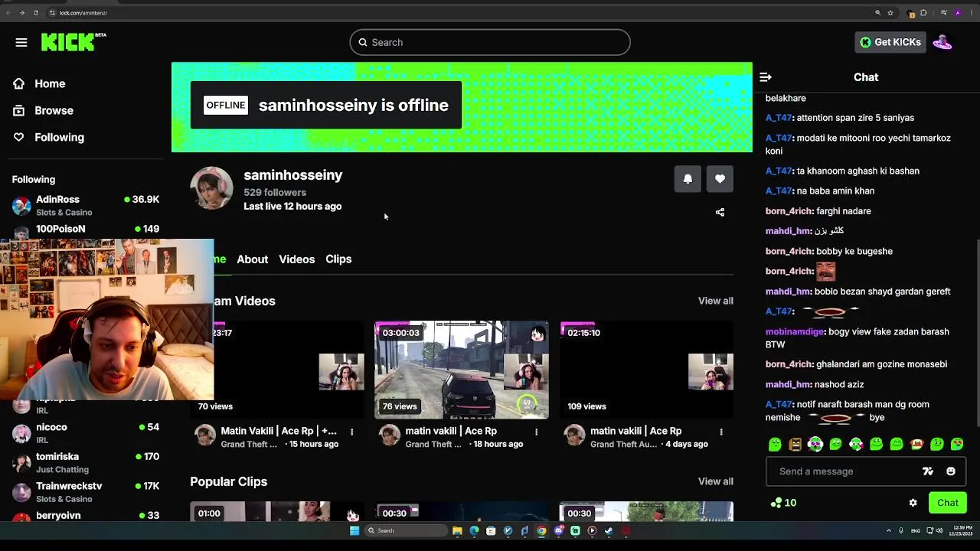Click username mobinamdige in chat
The height and width of the screenshot is (551, 980).
pyautogui.click(x=795, y=331)
